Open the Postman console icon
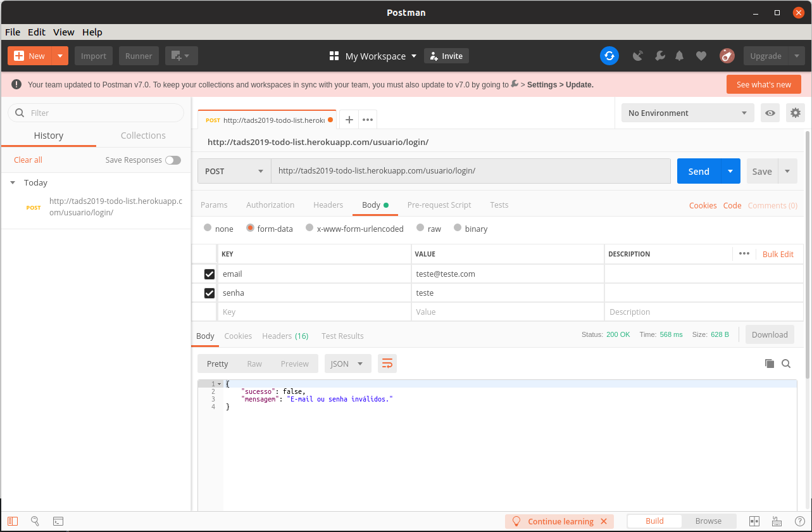This screenshot has height=532, width=812. 58,521
